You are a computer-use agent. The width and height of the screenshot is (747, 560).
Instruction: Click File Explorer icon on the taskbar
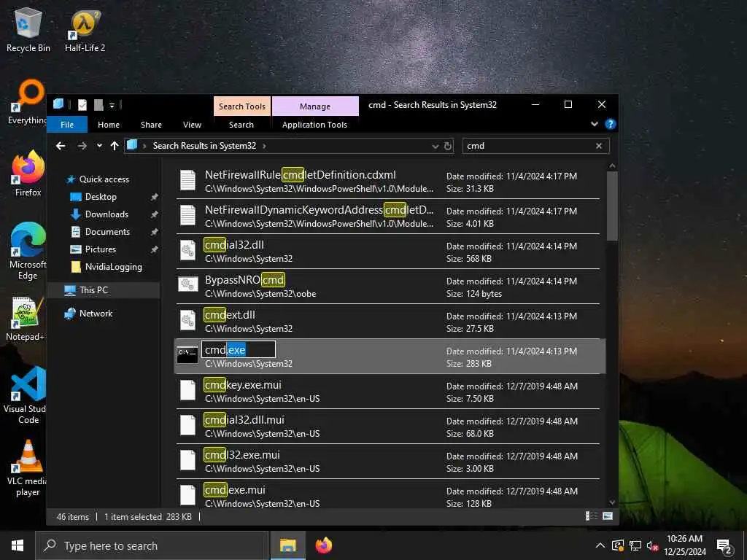click(x=287, y=545)
